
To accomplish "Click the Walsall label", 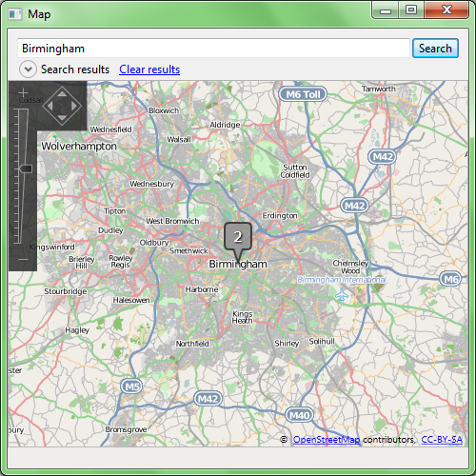I will pyautogui.click(x=179, y=139).
